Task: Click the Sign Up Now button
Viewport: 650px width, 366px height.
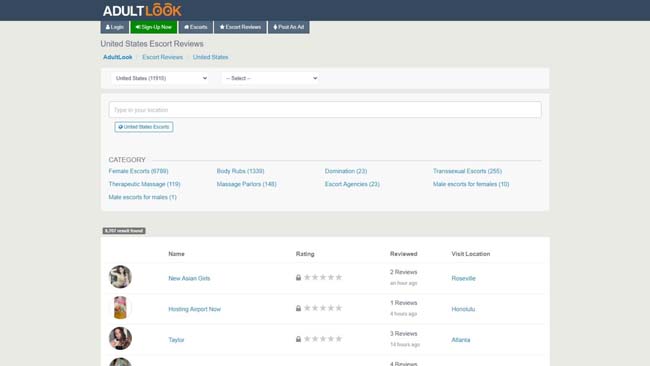Action: (x=154, y=27)
